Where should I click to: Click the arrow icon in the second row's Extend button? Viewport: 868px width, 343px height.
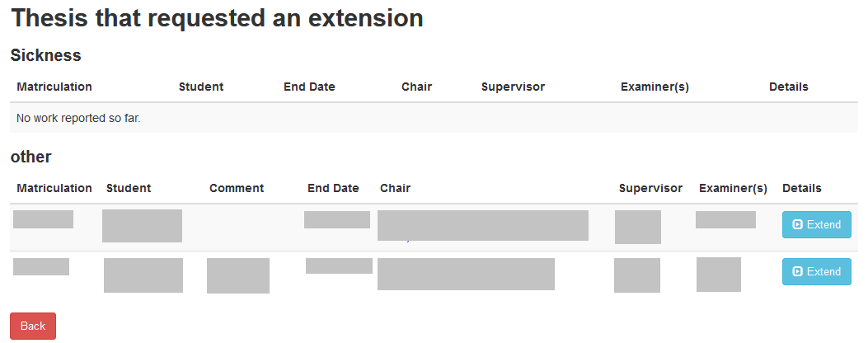click(x=797, y=271)
